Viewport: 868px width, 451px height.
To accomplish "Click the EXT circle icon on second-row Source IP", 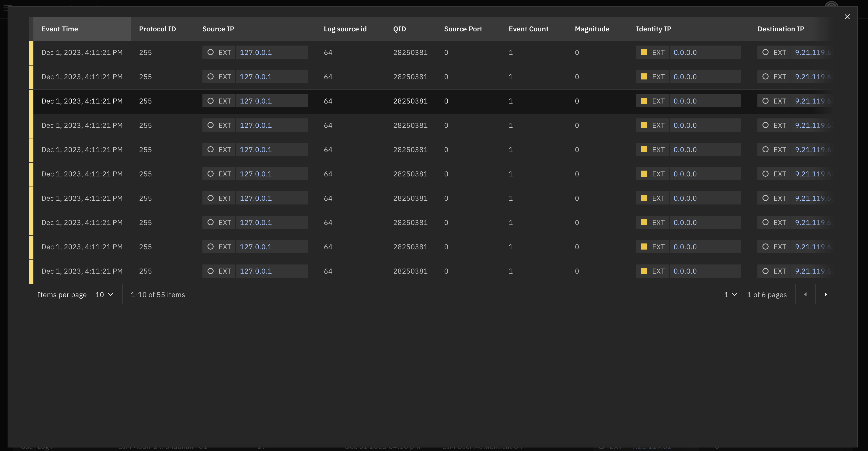I will click(x=211, y=76).
